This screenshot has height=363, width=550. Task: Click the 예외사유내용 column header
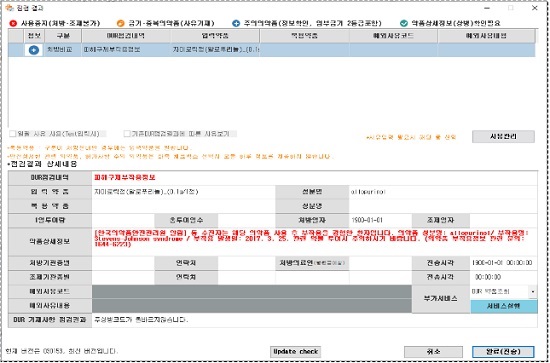tap(486, 36)
